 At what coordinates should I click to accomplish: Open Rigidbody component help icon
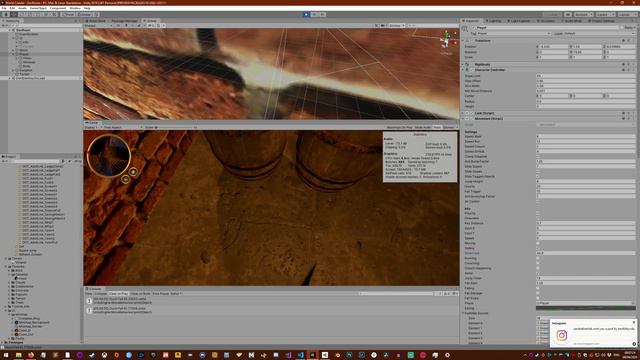pos(624,64)
